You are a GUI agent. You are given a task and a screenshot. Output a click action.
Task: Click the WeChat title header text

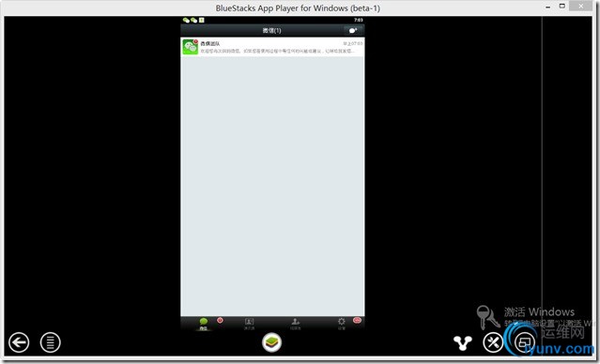[272, 31]
